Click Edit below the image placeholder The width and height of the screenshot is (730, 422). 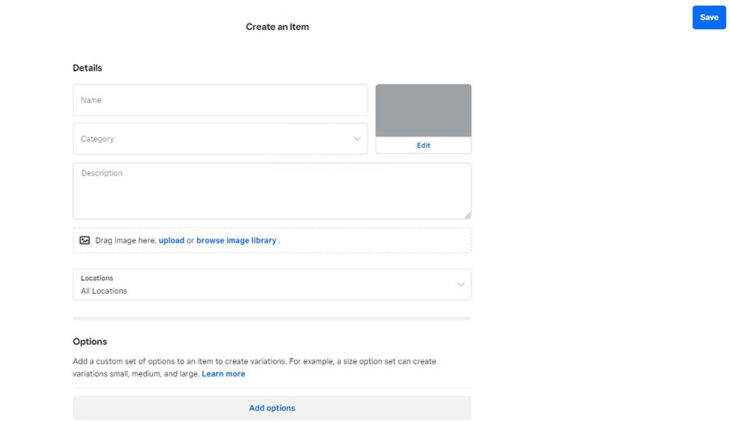pos(423,146)
